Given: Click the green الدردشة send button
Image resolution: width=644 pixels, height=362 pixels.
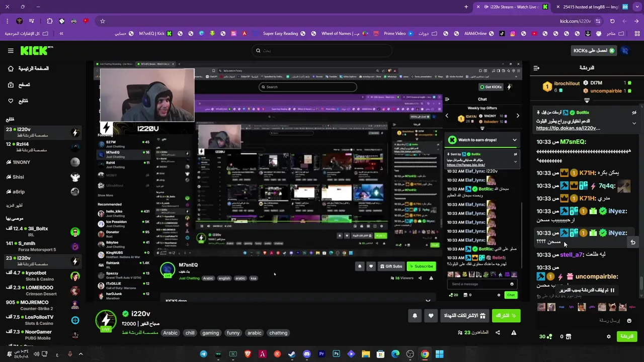Looking at the screenshot, I should (627, 336).
